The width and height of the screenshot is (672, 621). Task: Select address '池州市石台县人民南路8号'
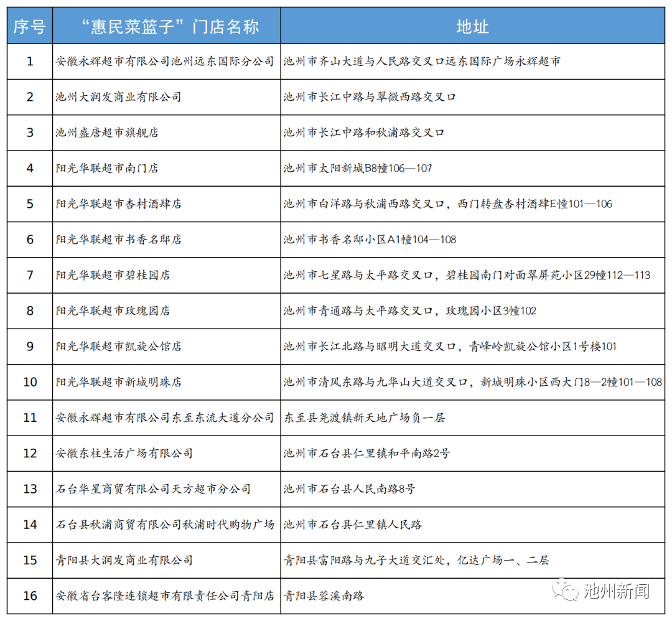pyautogui.click(x=349, y=488)
